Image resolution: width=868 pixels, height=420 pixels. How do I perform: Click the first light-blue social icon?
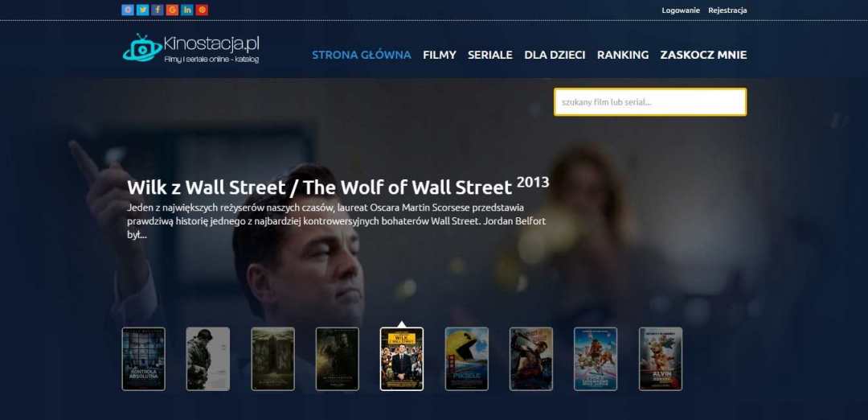pos(128,10)
